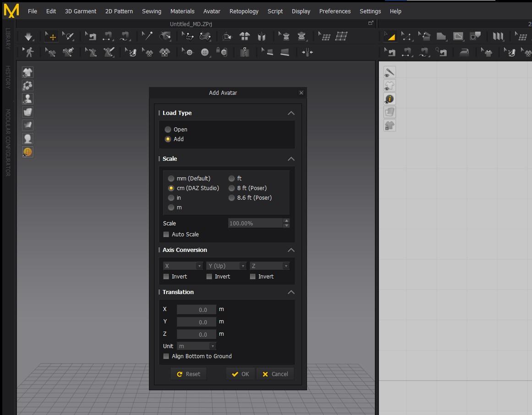
Task: Open the Retopology menu
Action: pos(244,11)
